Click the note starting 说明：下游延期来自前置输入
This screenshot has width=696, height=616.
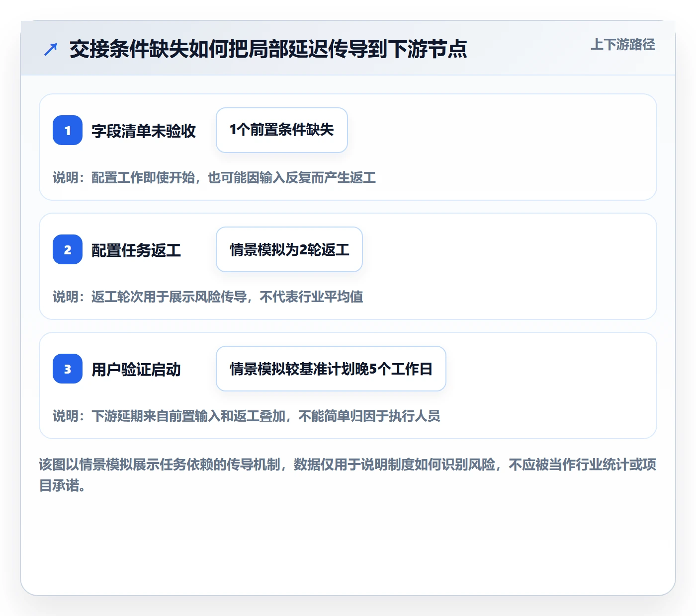247,416
